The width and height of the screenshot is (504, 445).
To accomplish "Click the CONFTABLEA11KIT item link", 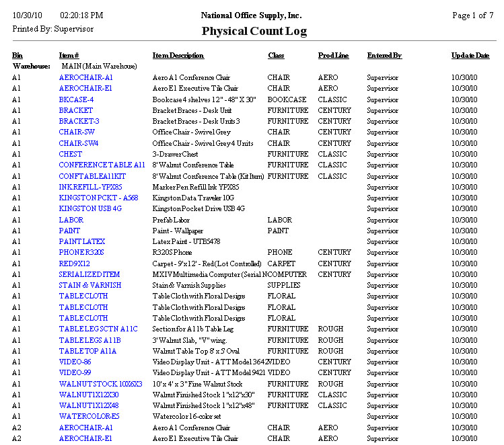I will click(92, 176).
